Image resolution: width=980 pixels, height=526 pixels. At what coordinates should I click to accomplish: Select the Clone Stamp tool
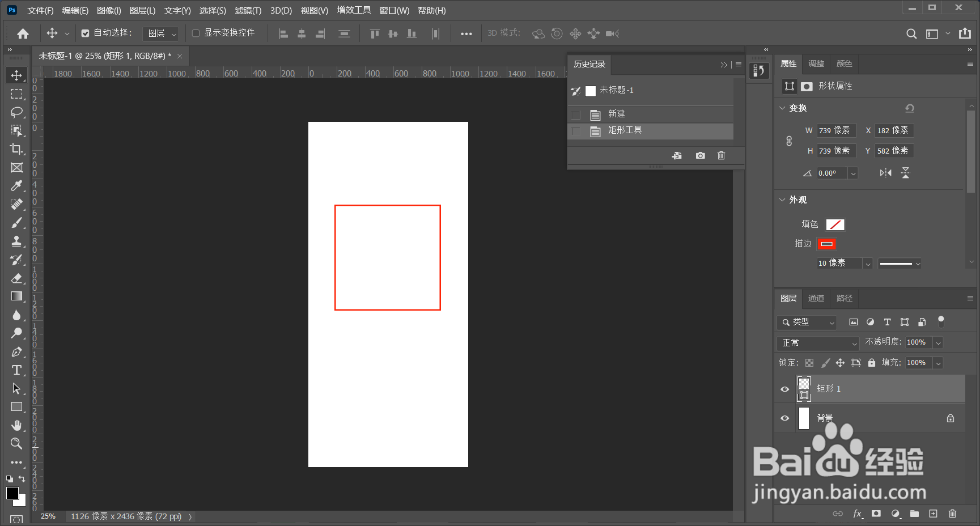[16, 241]
